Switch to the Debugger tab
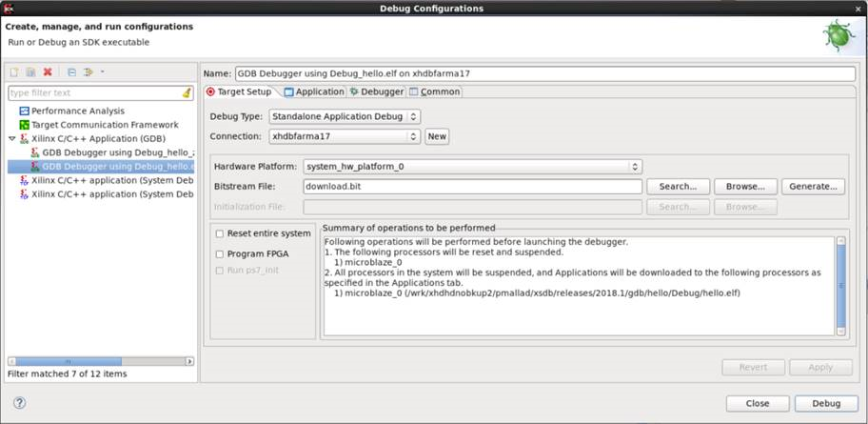 tap(377, 92)
